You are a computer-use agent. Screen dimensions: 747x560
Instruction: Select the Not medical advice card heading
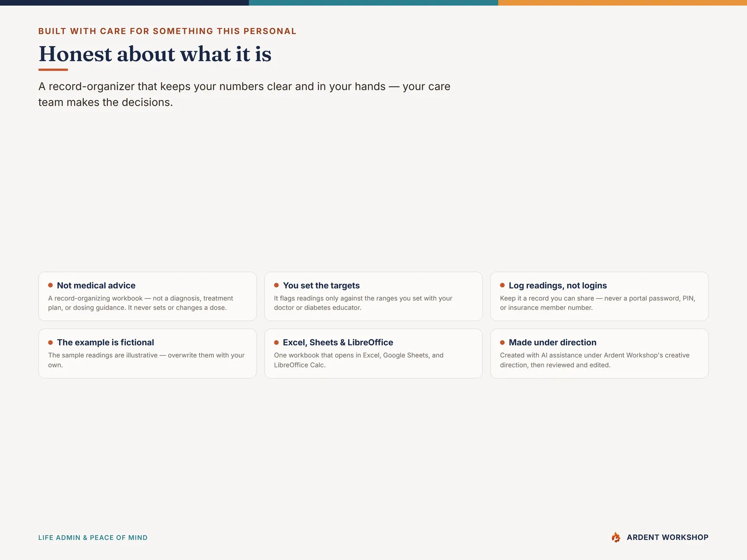96,286
